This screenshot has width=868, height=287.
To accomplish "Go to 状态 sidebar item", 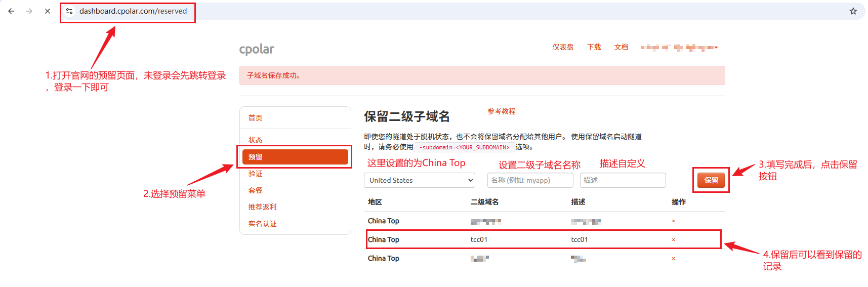I will click(255, 140).
